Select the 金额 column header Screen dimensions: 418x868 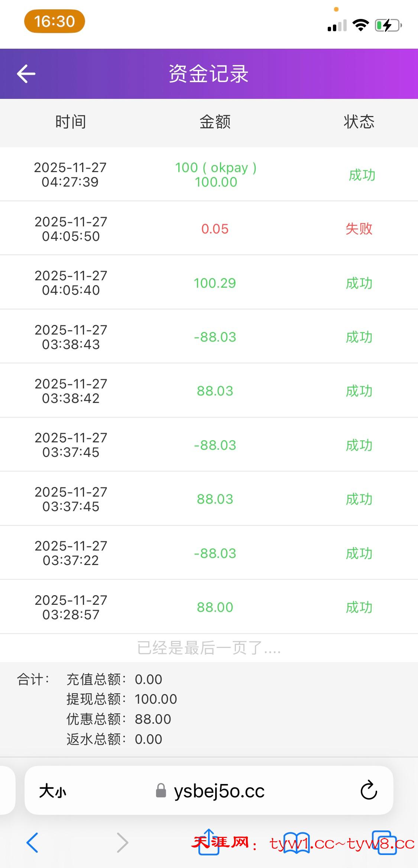click(x=215, y=122)
